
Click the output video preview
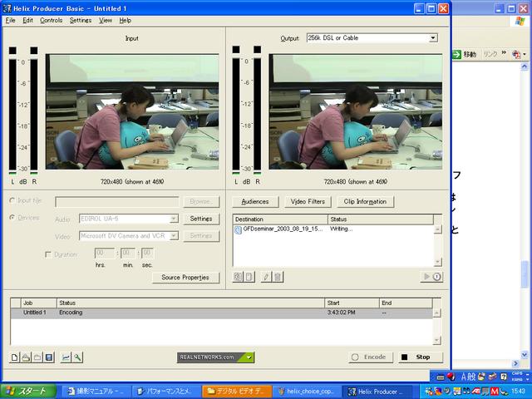[x=356, y=111]
